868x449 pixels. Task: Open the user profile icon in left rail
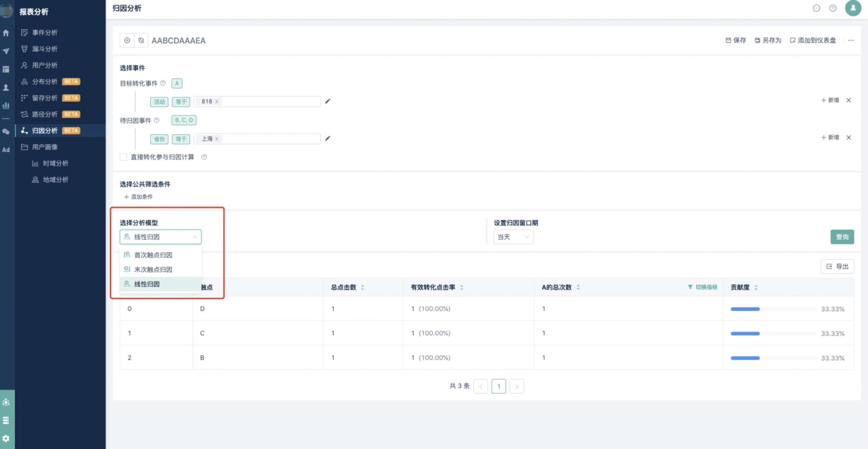pyautogui.click(x=6, y=88)
